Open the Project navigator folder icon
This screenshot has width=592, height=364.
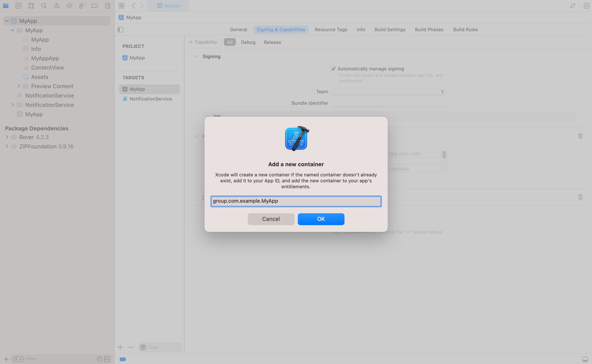click(x=6, y=6)
